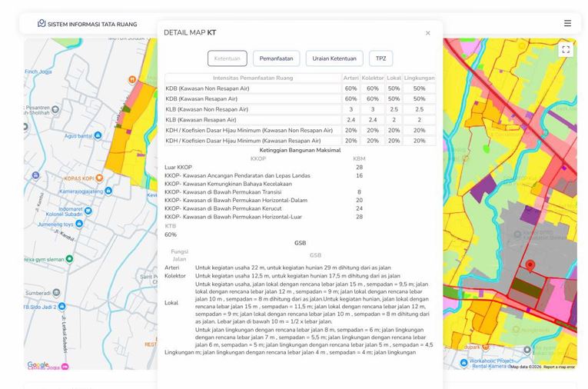Close the Detail Map KT dialog
Image resolution: width=588 pixels, height=389 pixels.
[428, 33]
